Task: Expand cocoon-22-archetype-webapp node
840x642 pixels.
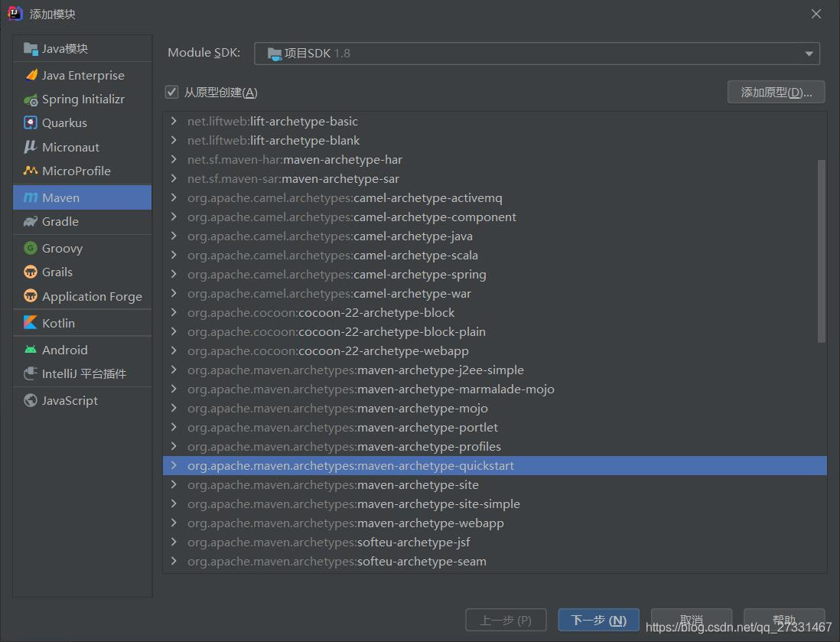Action: click(x=174, y=351)
